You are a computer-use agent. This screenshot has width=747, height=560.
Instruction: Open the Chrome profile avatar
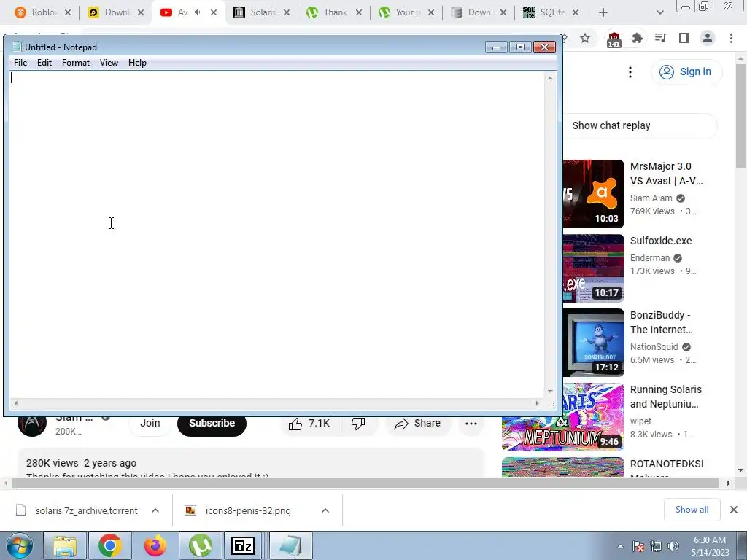pyautogui.click(x=708, y=38)
